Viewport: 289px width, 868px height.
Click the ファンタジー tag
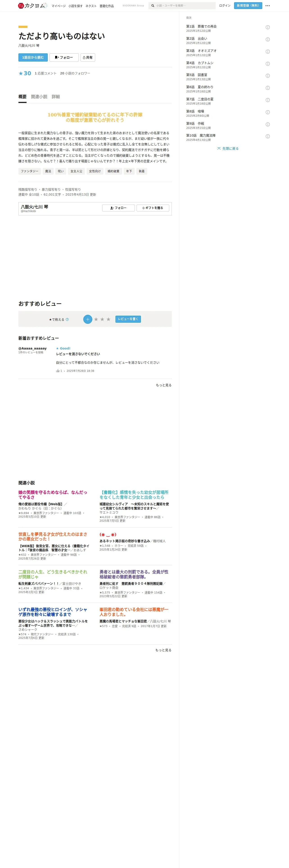coord(30,171)
